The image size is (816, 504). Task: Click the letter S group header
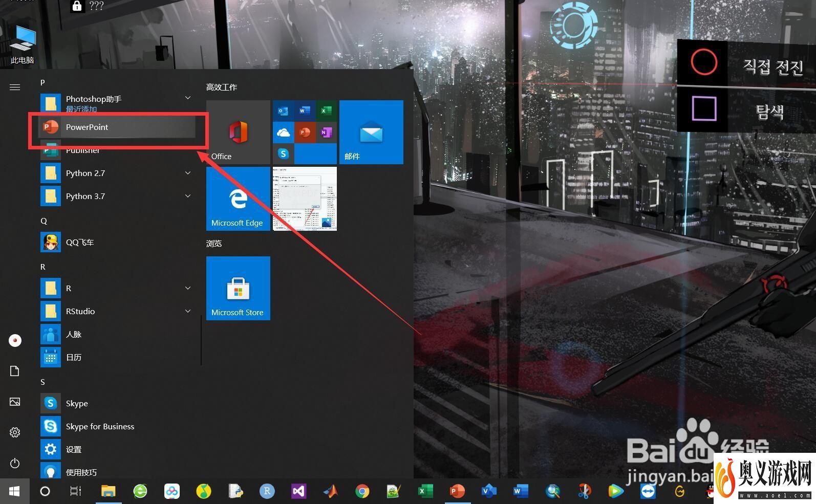coord(42,382)
